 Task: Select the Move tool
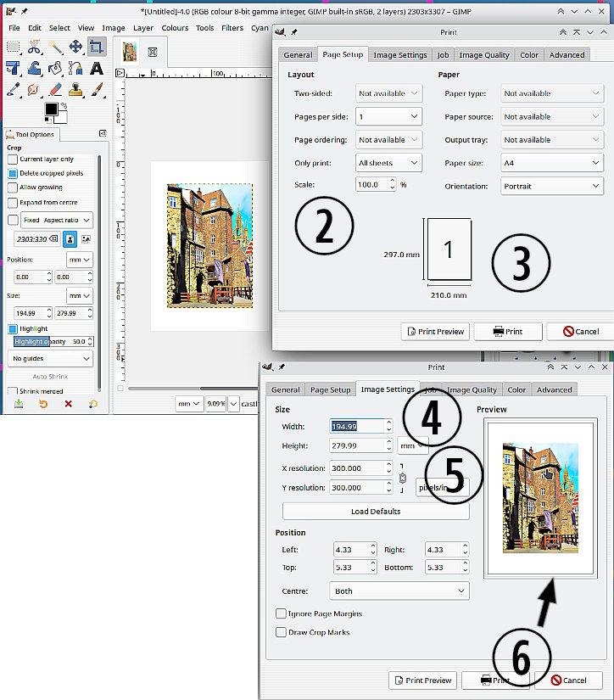(75, 47)
